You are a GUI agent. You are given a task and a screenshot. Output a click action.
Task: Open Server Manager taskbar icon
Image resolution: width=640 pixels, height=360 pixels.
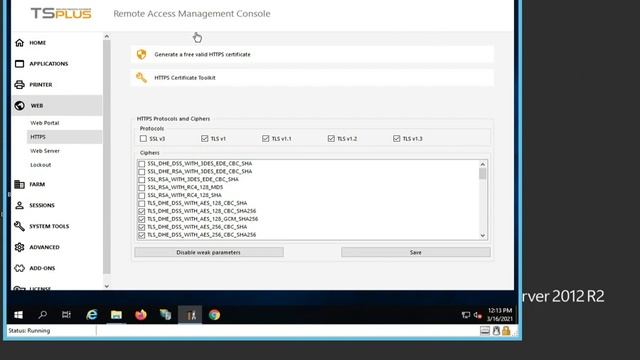click(165, 315)
